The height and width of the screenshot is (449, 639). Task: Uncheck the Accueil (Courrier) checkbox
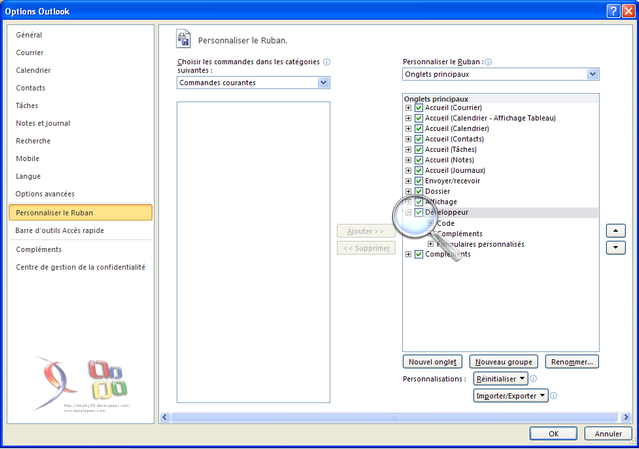pos(419,108)
